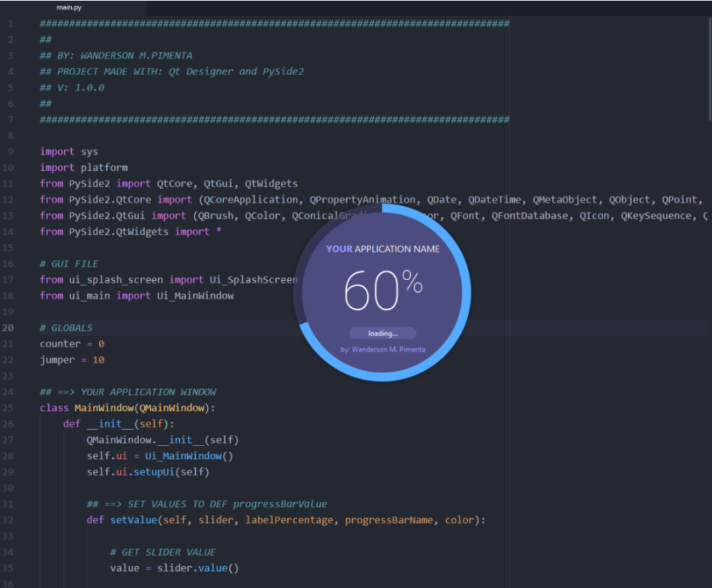Click the 'loading...' label on splash screen

tap(382, 333)
